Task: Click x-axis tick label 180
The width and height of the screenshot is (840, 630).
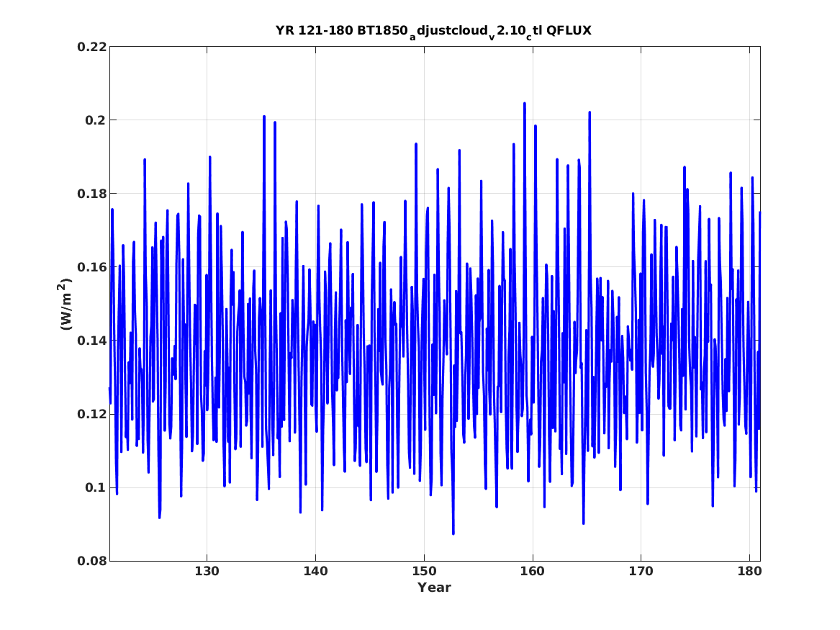Action: 749,572
